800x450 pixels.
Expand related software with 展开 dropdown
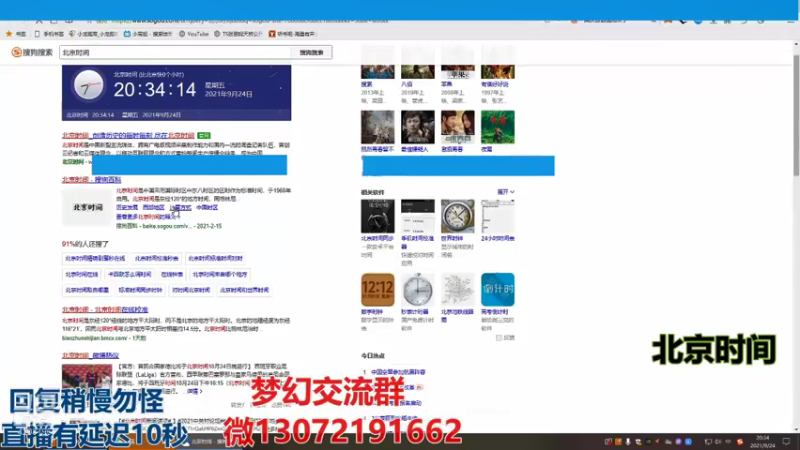tap(506, 192)
